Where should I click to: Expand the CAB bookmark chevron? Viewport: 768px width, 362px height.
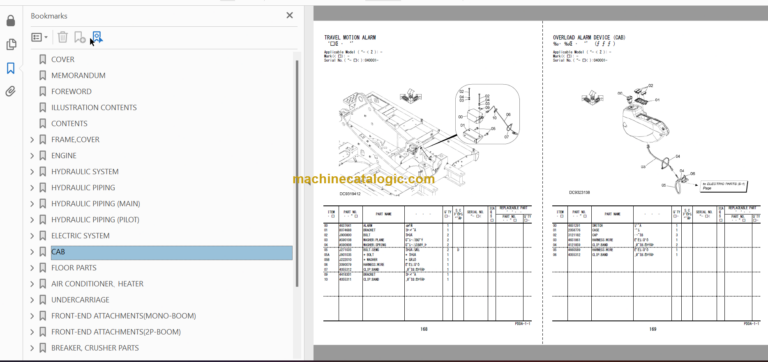click(32, 252)
